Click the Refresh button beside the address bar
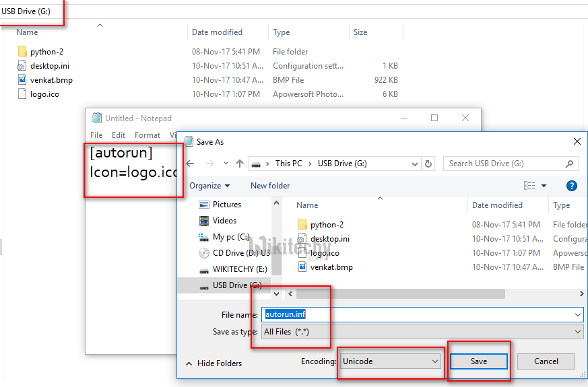Image resolution: width=588 pixels, height=387 pixels. coord(428,164)
